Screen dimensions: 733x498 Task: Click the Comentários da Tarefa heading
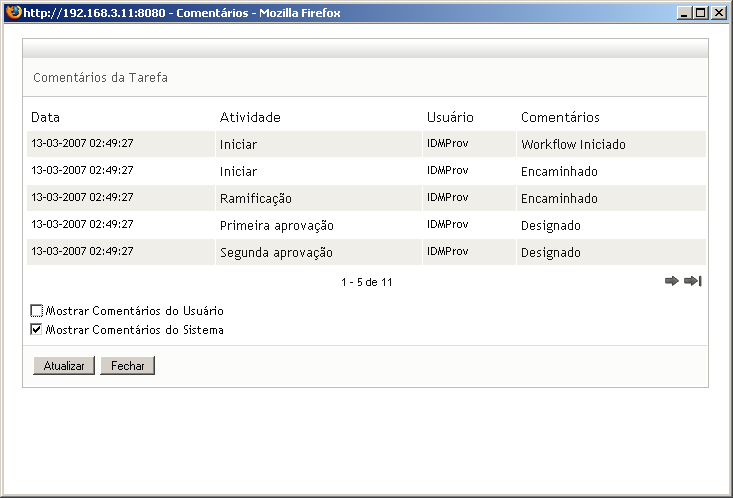[98, 77]
